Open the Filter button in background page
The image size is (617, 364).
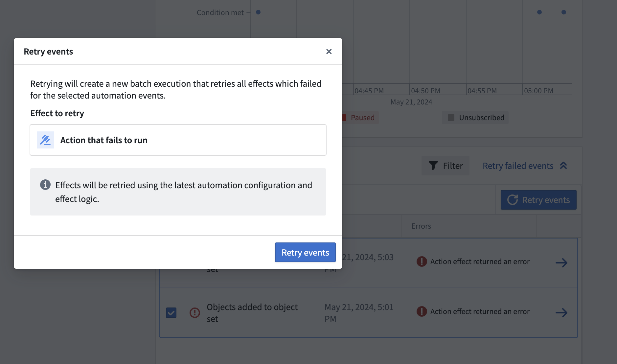tap(446, 166)
